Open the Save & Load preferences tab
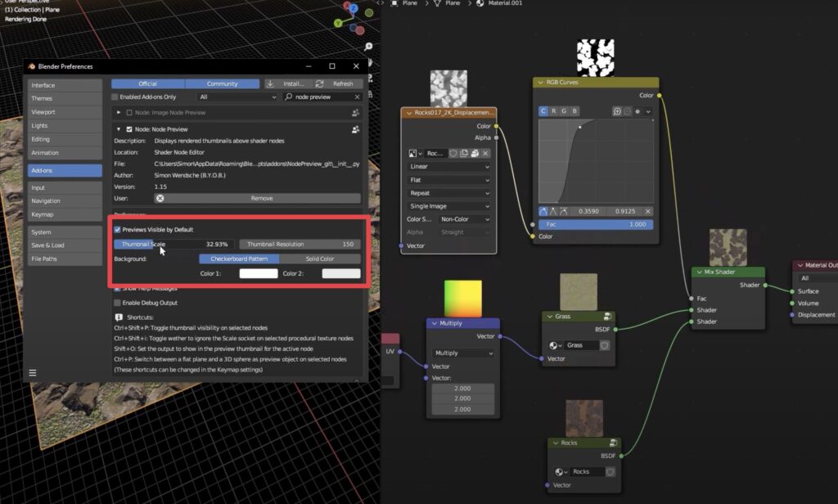 tap(65, 245)
